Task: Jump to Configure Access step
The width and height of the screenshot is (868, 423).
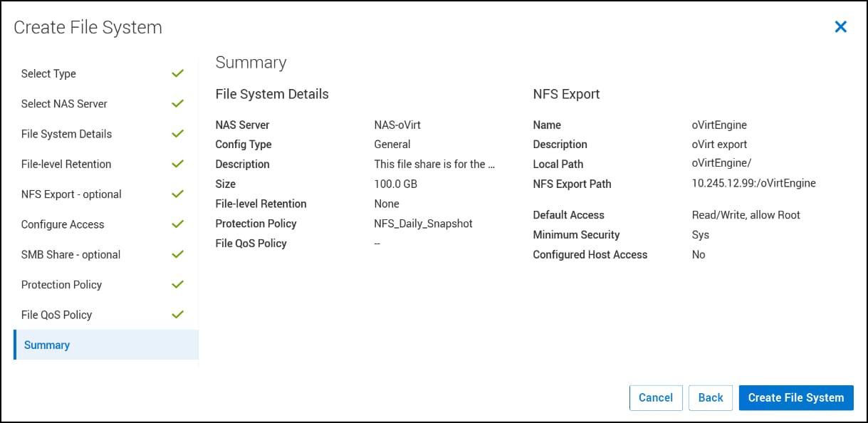Action: (x=63, y=224)
